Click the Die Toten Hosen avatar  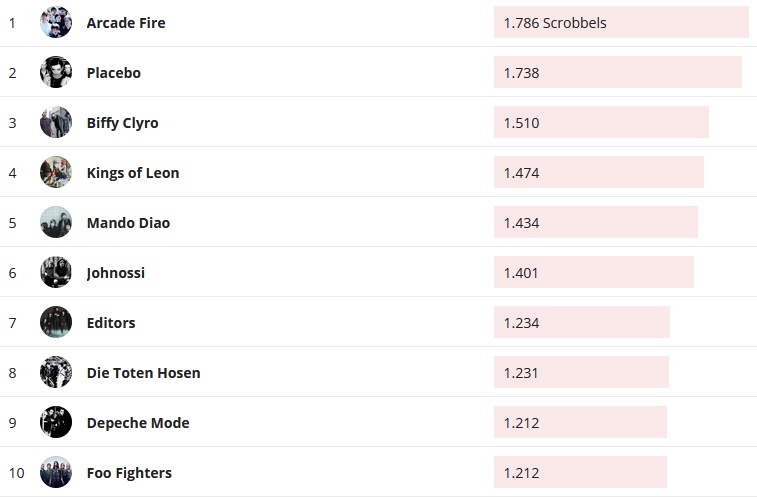tap(56, 372)
